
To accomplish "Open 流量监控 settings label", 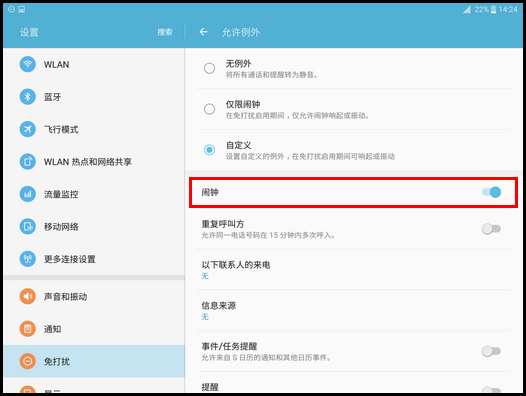I will [x=61, y=194].
